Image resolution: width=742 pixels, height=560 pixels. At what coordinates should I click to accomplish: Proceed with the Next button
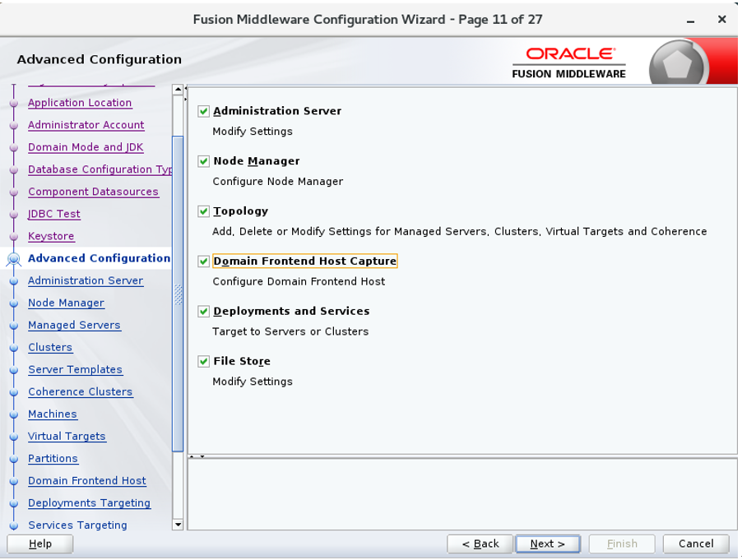click(x=548, y=544)
